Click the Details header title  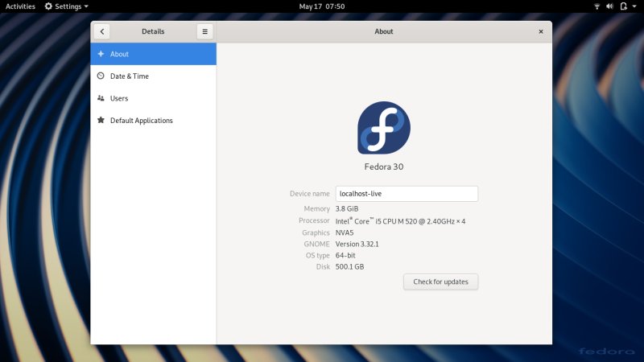[x=153, y=31]
